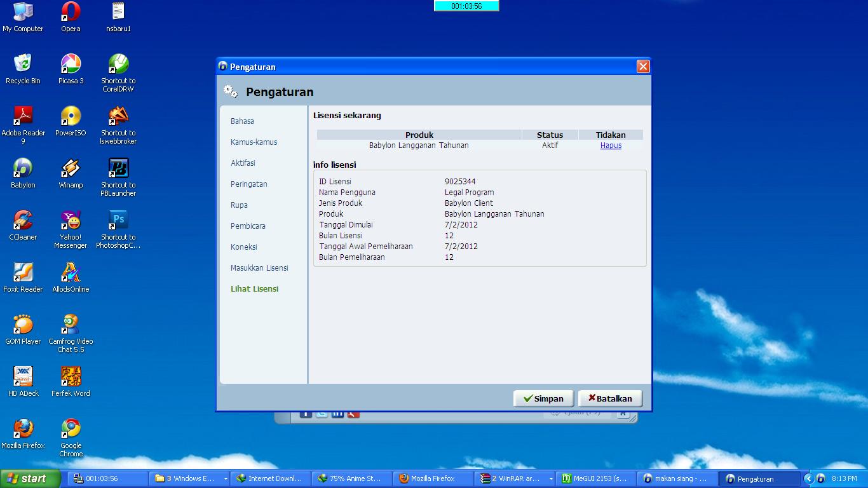Open the Windows Explorer taskbar group
This screenshot has height=488, width=868.
pyautogui.click(x=191, y=478)
